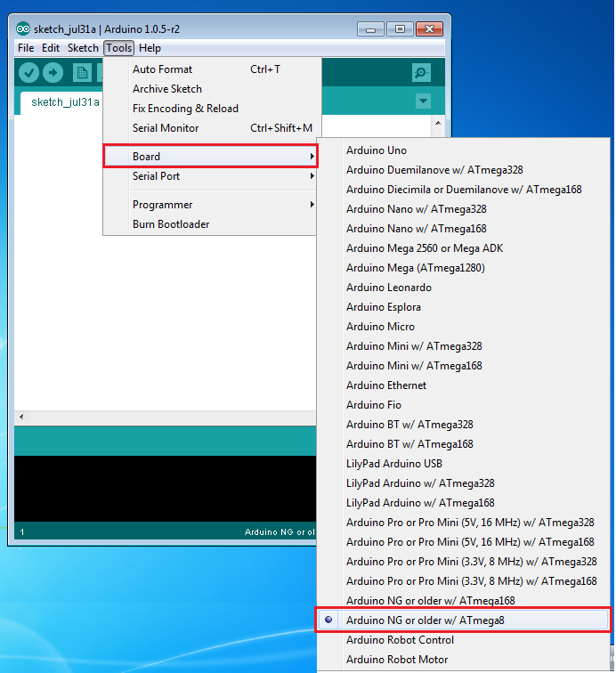Choose LilyPad Arduino USB
Screen dimensions: 616x673
[463, 464]
